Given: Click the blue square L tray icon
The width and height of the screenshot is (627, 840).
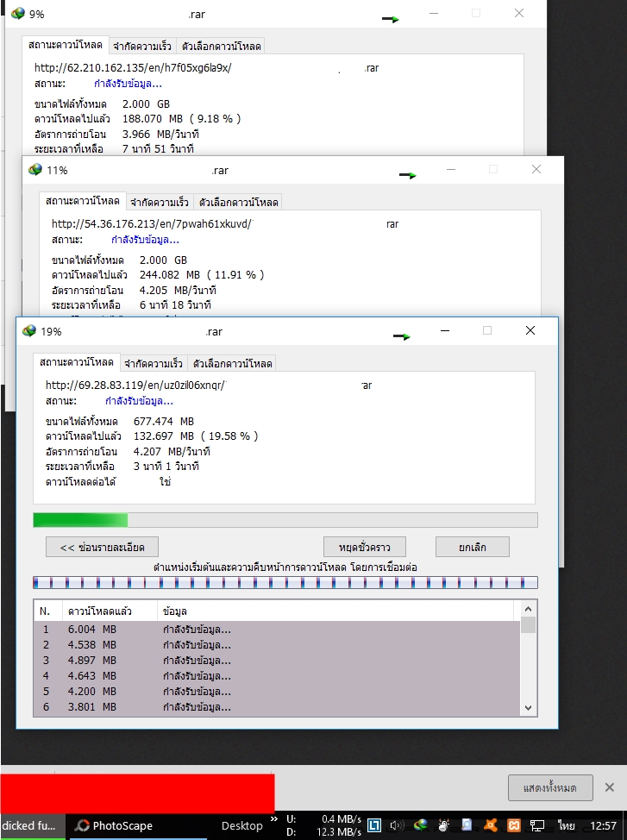Looking at the screenshot, I should point(374,825).
